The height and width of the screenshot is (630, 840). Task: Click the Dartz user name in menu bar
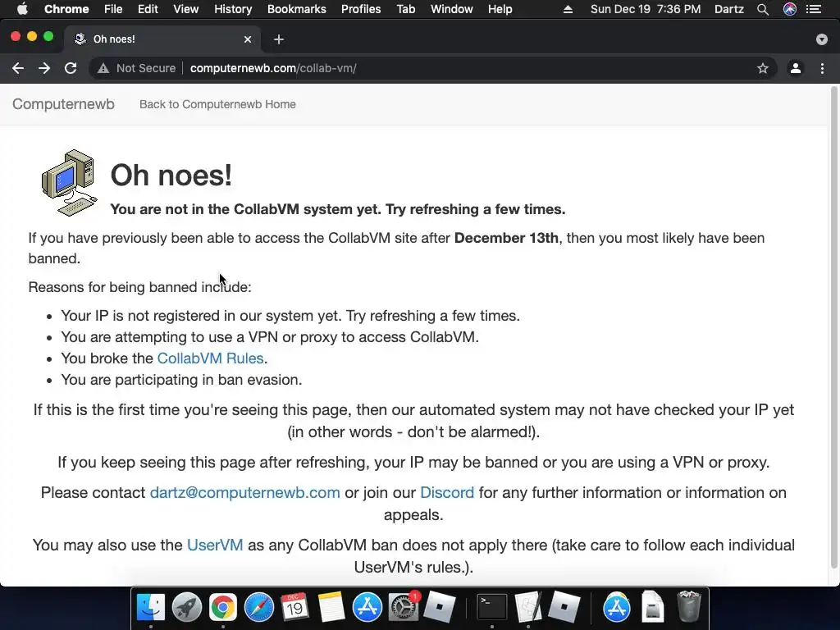click(729, 9)
